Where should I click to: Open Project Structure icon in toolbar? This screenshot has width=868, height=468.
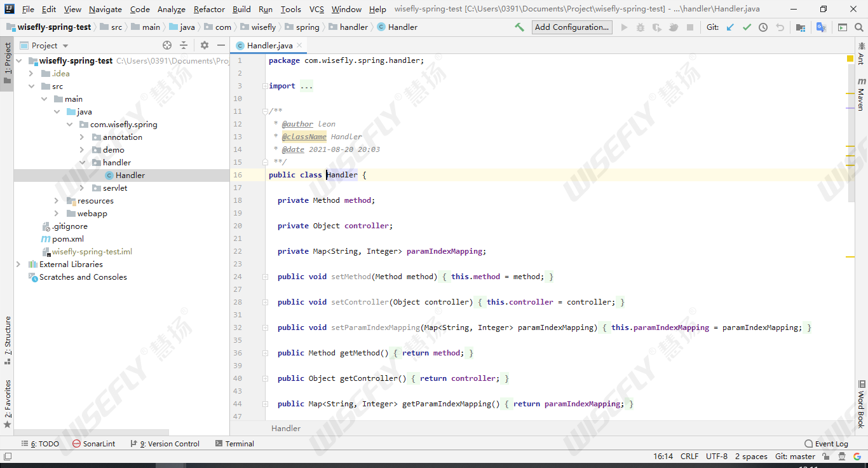pos(801,27)
